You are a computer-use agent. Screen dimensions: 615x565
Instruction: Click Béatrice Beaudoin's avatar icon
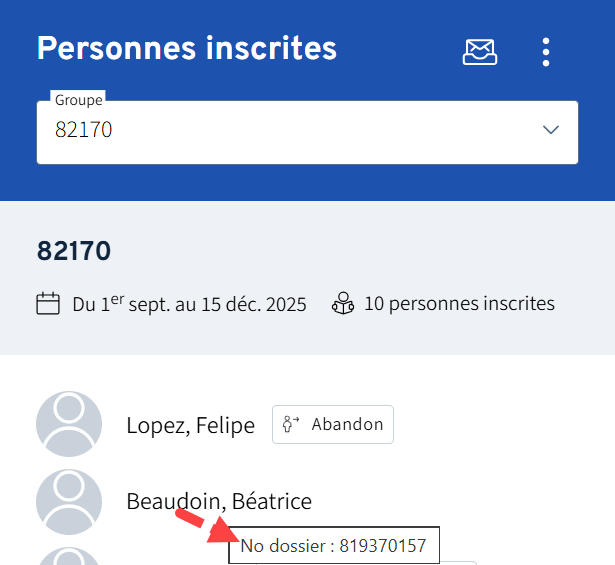pyautogui.click(x=69, y=501)
